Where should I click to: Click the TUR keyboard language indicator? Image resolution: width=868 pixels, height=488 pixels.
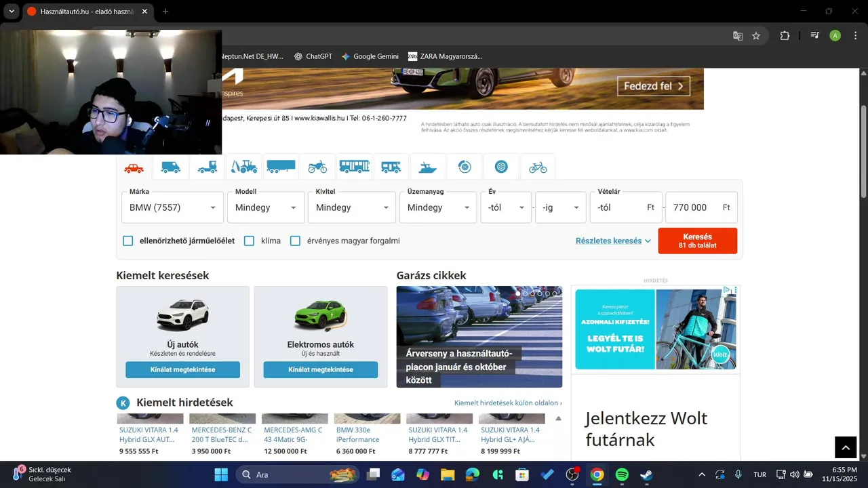[759, 474]
